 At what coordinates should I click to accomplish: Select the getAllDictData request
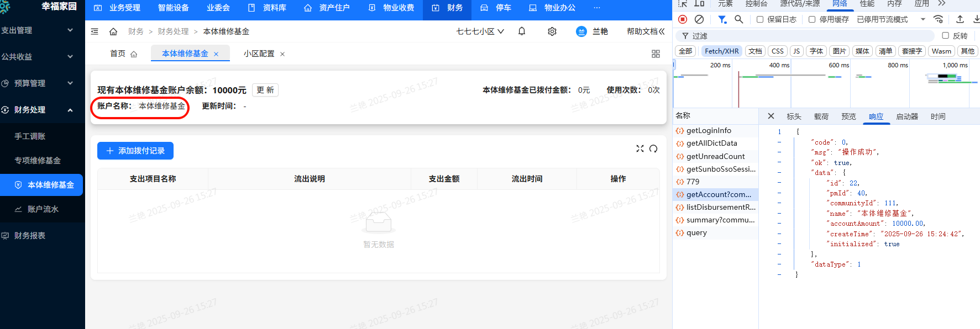(x=715, y=143)
